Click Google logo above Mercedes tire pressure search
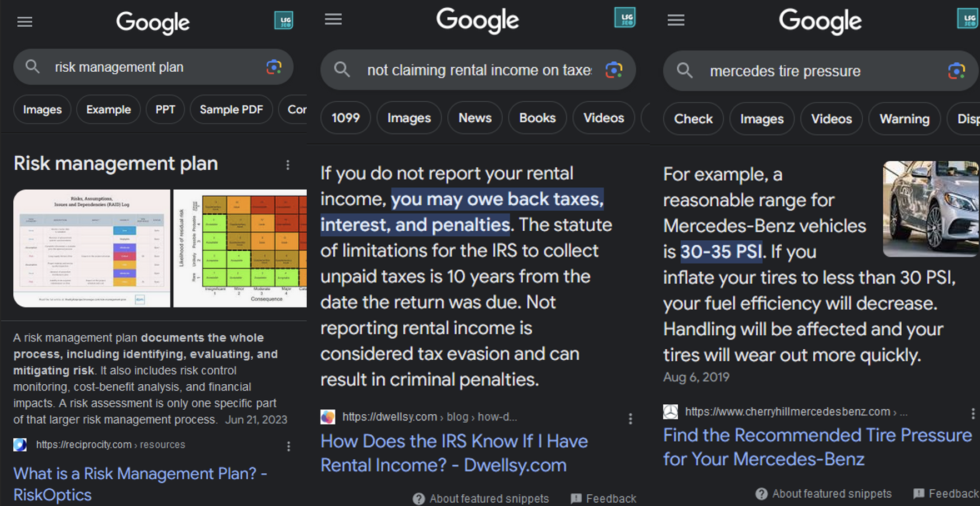This screenshot has width=980, height=506. [x=820, y=22]
